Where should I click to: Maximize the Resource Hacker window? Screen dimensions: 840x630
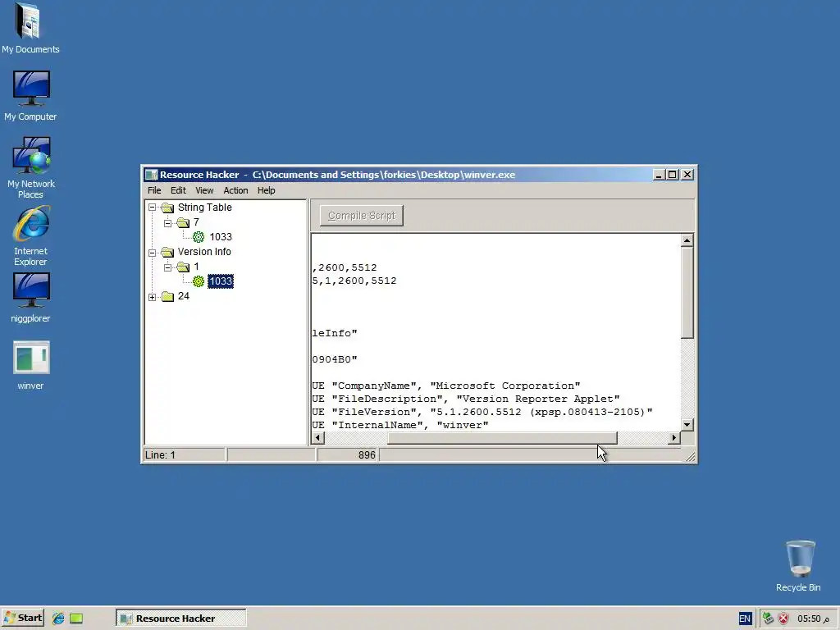click(673, 175)
